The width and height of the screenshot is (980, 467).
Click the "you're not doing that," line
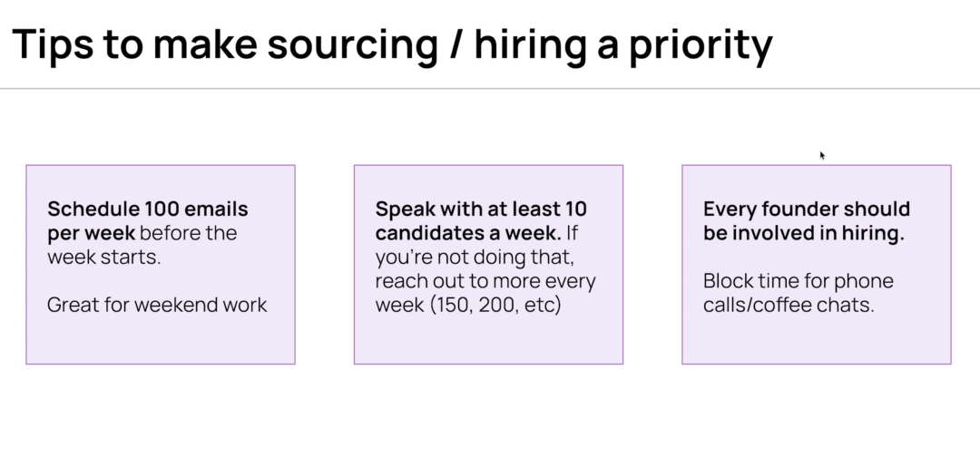coord(475,257)
